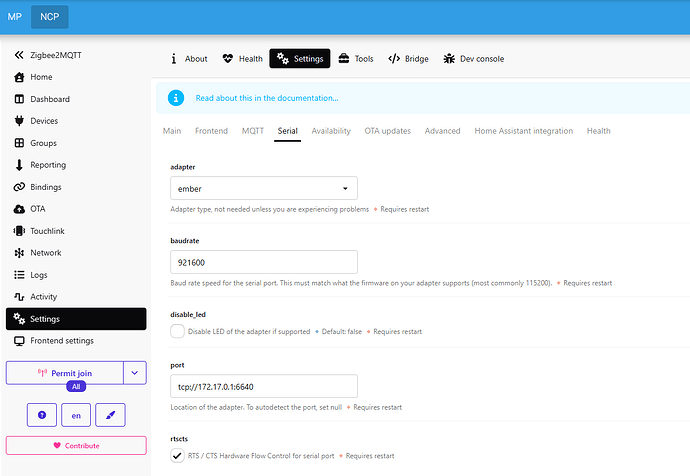This screenshot has height=476, width=690.
Task: Click the Home house icon
Action: pos(19,77)
